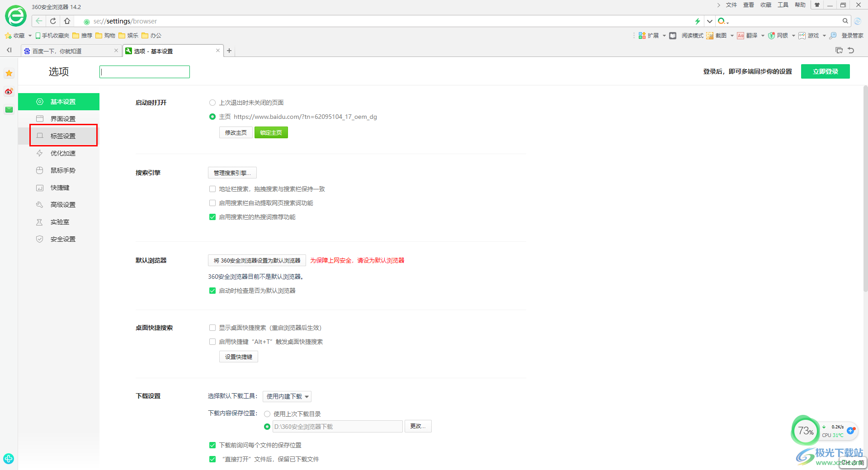Open the mail icon in left sidebar

[x=9, y=109]
